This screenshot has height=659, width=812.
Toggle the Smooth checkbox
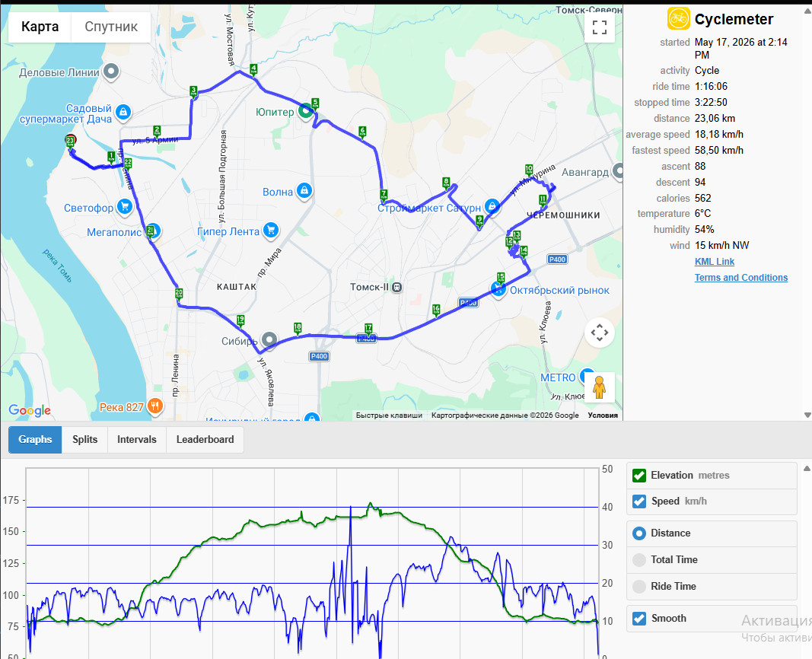pos(639,618)
